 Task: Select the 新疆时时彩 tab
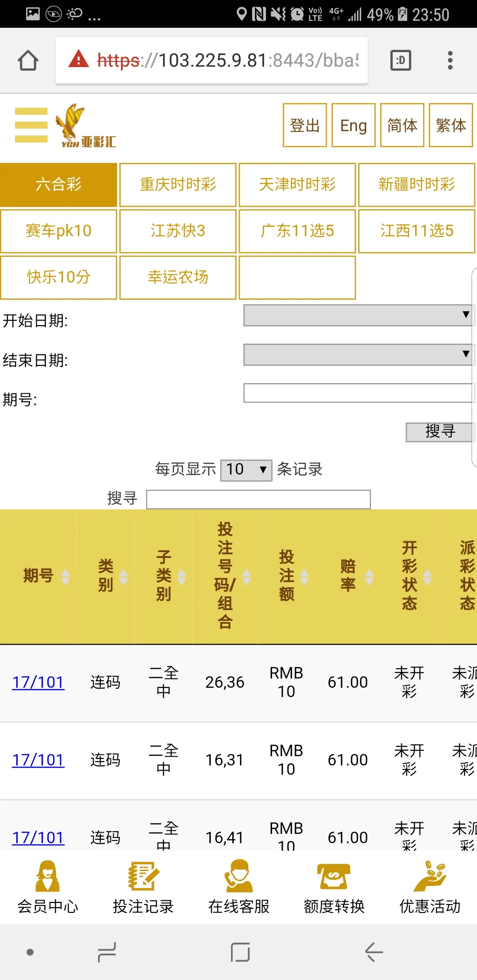coord(416,185)
